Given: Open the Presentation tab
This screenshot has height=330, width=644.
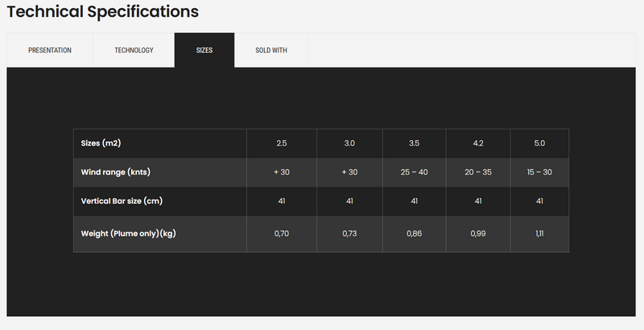Looking at the screenshot, I should (50, 50).
